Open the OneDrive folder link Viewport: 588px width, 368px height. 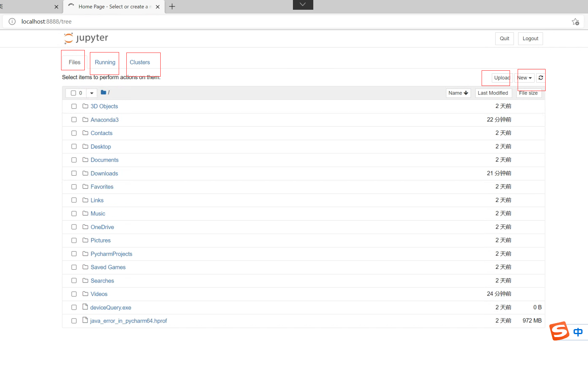point(102,227)
